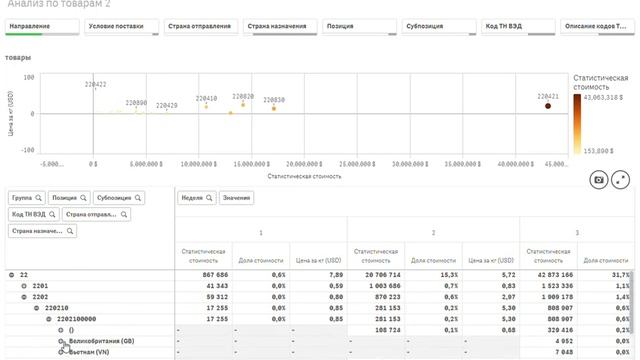Screen dimensions: 640x360
Task: Click the chart label 220890
Action: click(x=136, y=103)
